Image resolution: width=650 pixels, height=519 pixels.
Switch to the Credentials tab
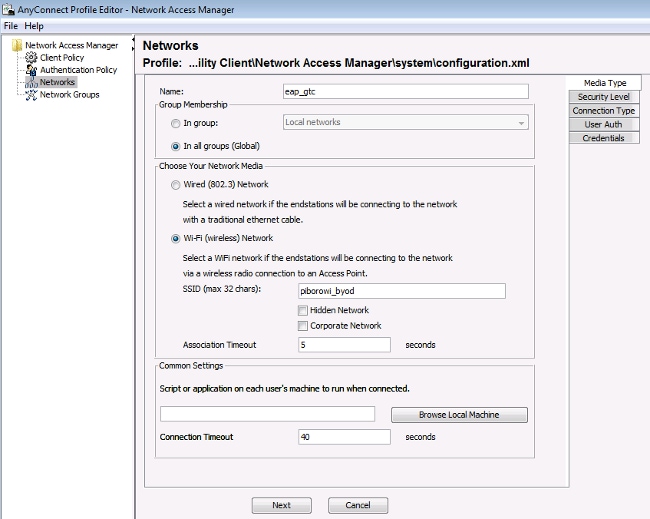point(604,138)
